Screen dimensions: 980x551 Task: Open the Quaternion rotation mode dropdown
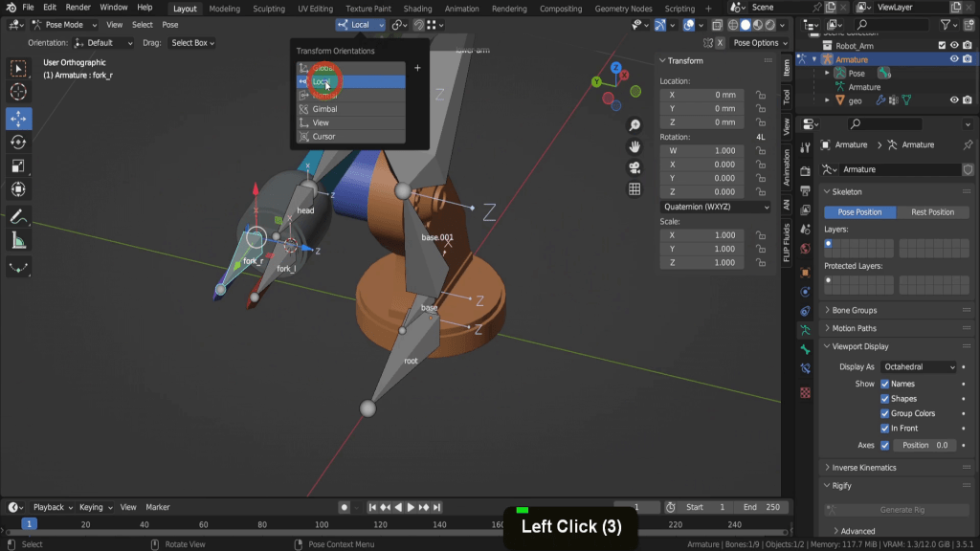716,207
